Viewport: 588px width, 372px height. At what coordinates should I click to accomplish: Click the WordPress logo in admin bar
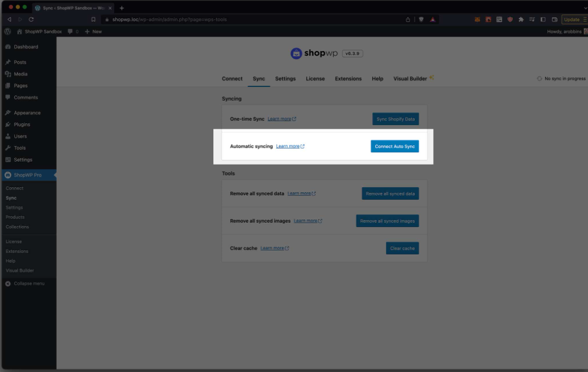point(8,31)
